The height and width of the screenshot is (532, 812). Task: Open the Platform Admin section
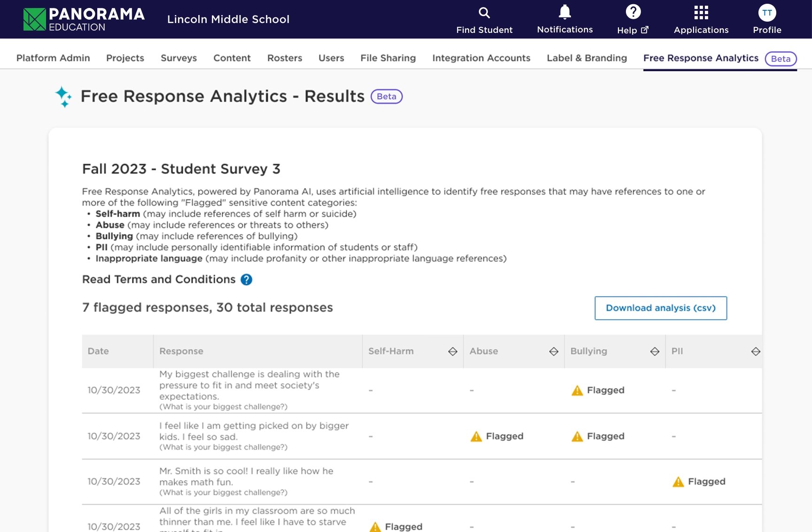53,58
